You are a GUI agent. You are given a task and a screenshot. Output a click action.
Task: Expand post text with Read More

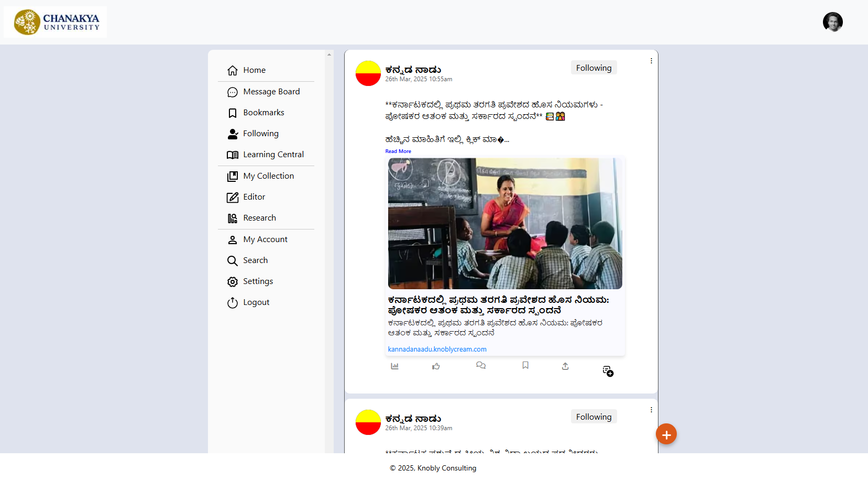[398, 151]
